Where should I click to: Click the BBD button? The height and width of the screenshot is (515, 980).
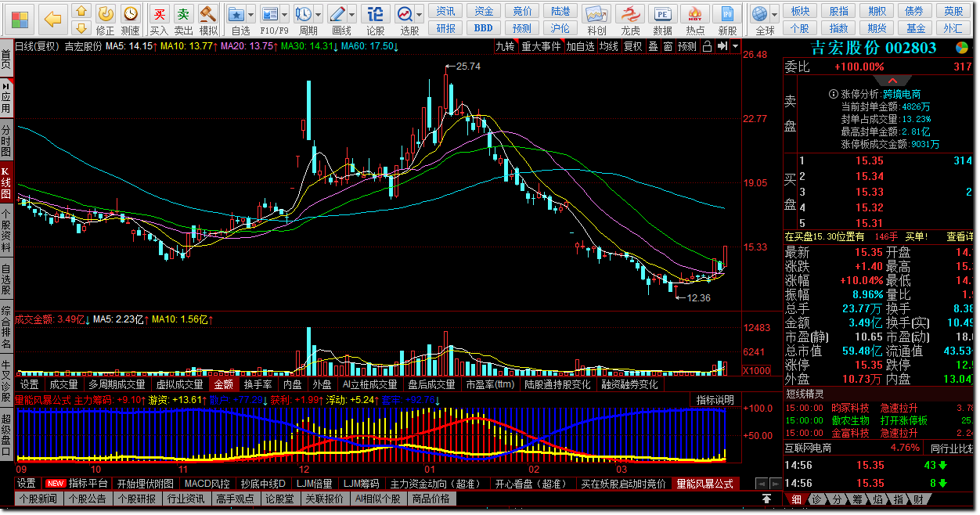[x=484, y=28]
